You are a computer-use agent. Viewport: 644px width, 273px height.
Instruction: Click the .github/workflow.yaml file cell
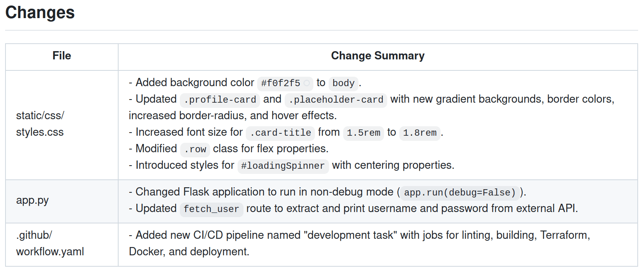point(50,243)
